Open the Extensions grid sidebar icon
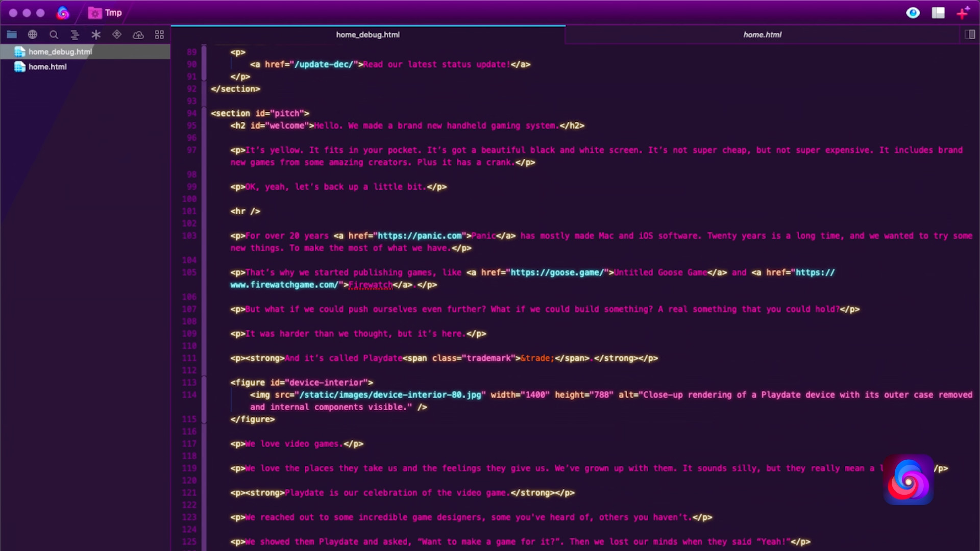The height and width of the screenshot is (551, 980). (159, 34)
